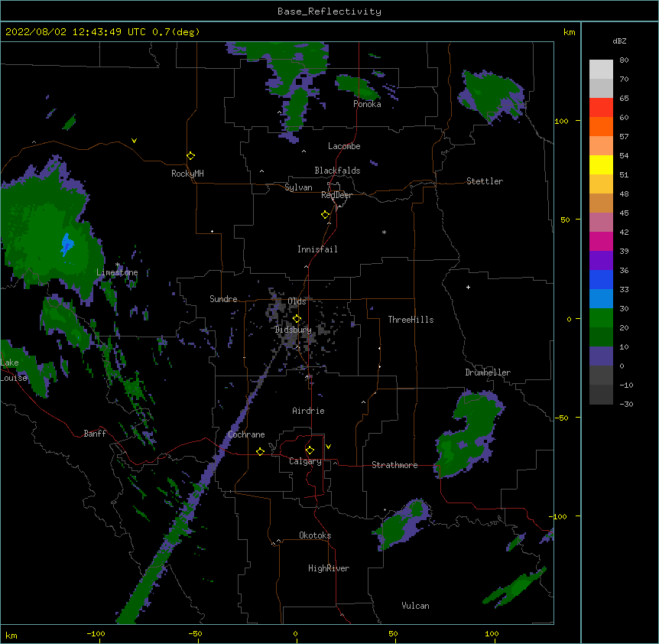
Task: Click the asterisk marker above Limestone label
Action: (118, 265)
